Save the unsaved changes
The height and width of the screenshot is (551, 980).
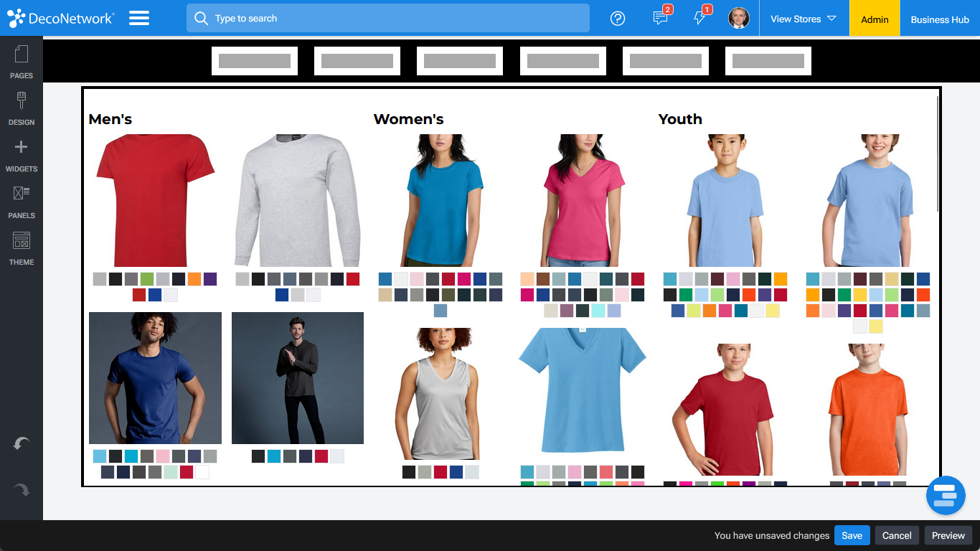852,535
